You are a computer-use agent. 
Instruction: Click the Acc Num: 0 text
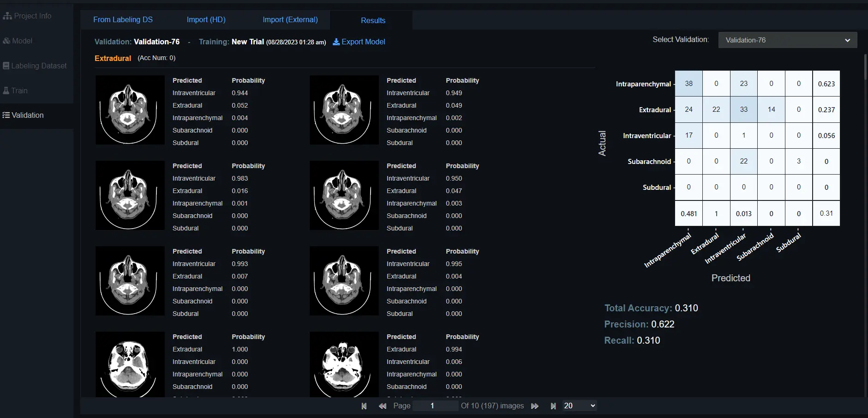156,58
